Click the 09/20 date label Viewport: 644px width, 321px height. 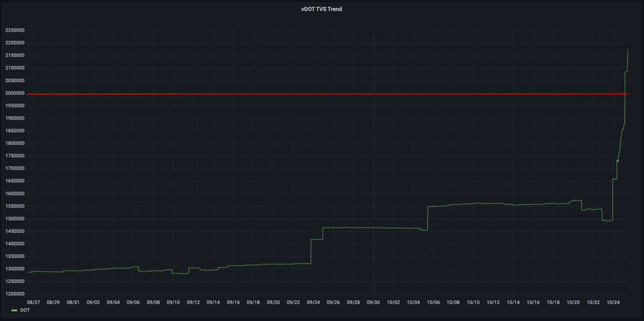pos(273,302)
